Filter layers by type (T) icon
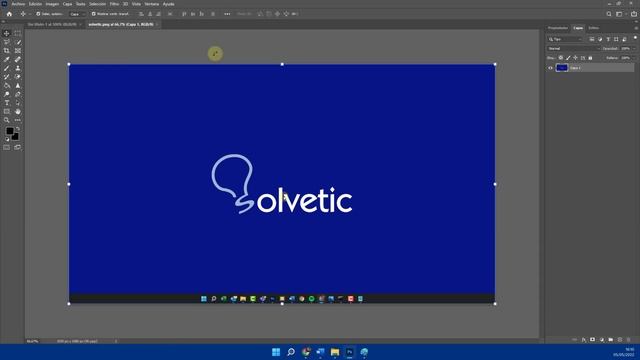 click(x=608, y=39)
